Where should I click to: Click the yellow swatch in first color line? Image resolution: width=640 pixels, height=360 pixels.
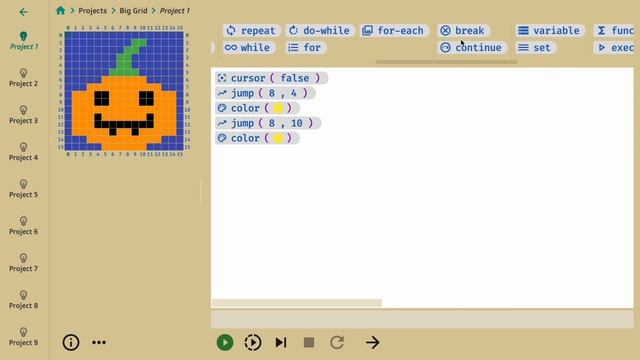pos(278,108)
